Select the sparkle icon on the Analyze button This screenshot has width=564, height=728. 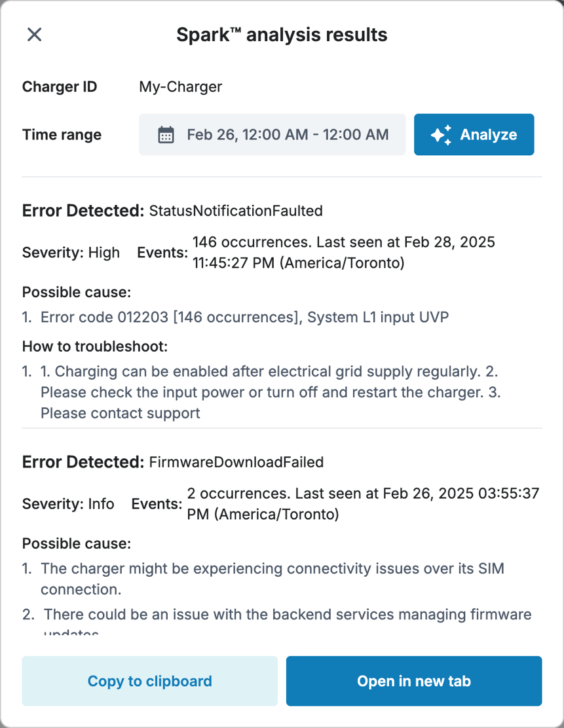[x=440, y=134]
